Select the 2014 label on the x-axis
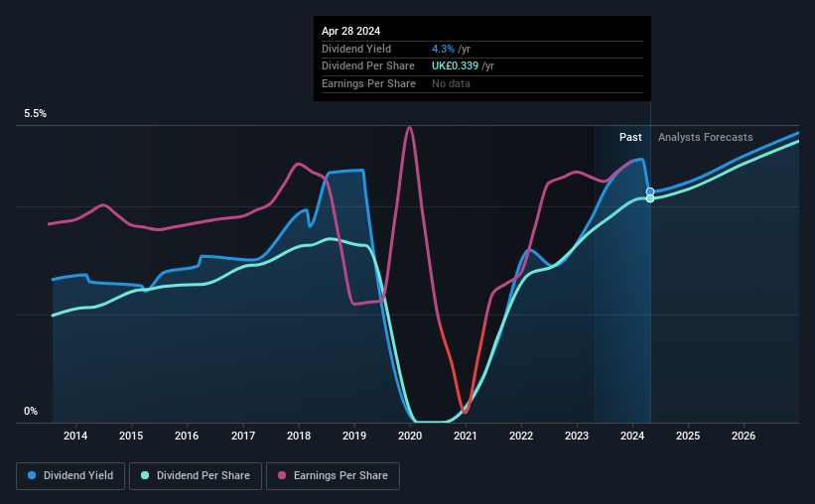Screen dimensions: 815x504 (x=75, y=436)
